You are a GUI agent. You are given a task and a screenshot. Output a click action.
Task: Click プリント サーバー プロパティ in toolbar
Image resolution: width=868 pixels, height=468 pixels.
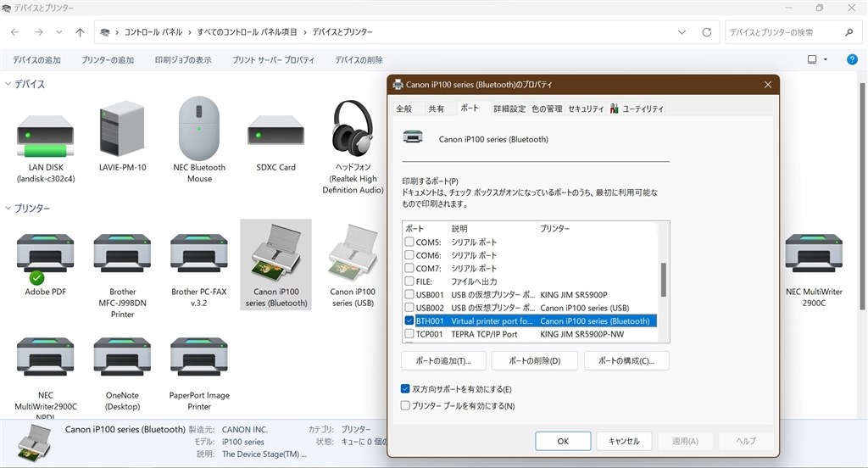point(274,60)
